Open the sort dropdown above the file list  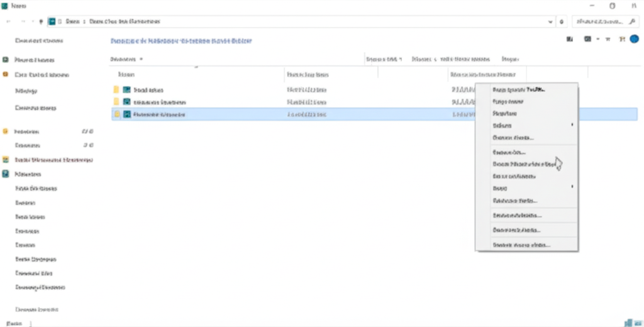coord(126,59)
